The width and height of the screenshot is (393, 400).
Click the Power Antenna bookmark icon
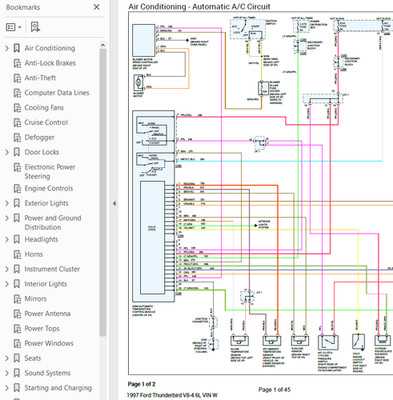click(x=17, y=314)
